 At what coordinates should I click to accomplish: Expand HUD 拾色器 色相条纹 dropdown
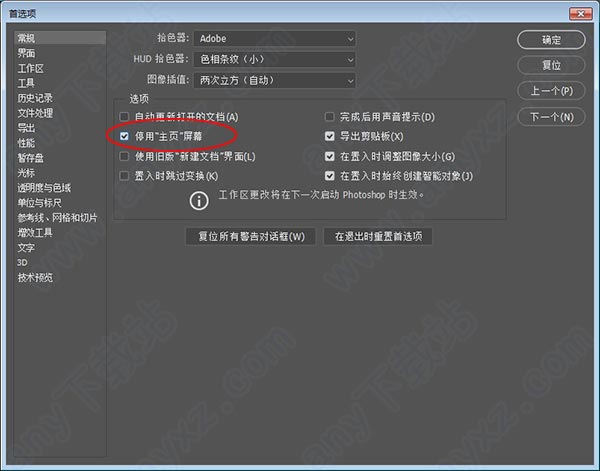click(x=275, y=59)
